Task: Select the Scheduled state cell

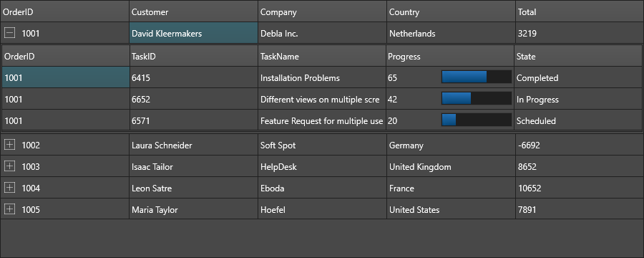Action: [x=578, y=120]
